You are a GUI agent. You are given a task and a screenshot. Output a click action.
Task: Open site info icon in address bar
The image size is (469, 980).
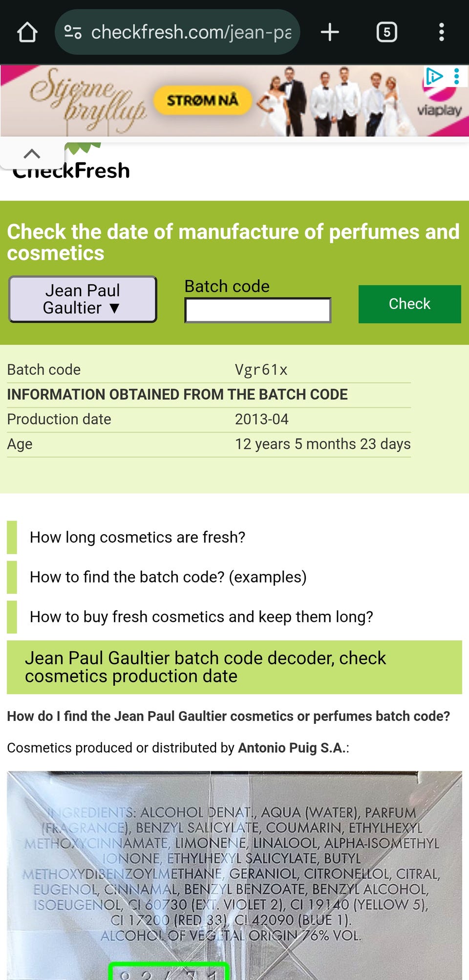[x=73, y=32]
